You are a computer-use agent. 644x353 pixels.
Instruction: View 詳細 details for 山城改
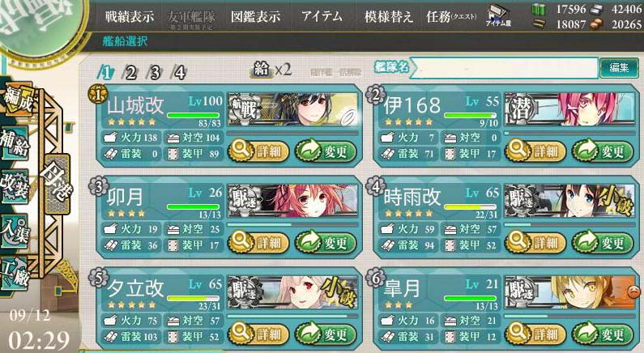click(x=258, y=151)
